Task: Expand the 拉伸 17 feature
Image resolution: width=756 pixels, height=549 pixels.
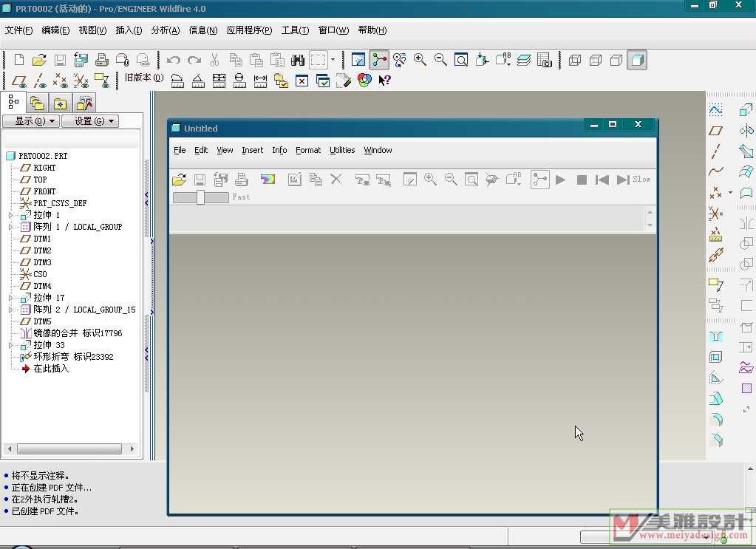Action: click(x=10, y=298)
